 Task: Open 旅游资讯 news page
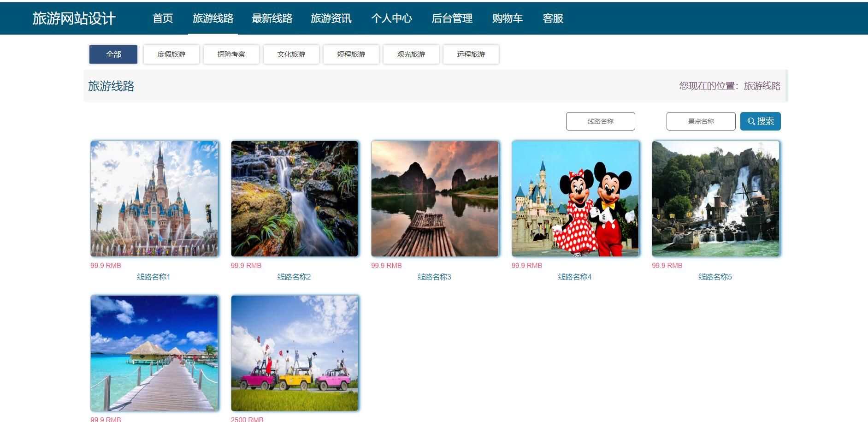[x=331, y=19]
